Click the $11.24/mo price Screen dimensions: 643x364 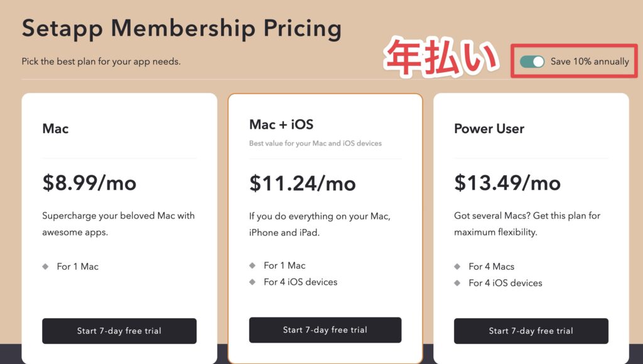click(x=303, y=183)
